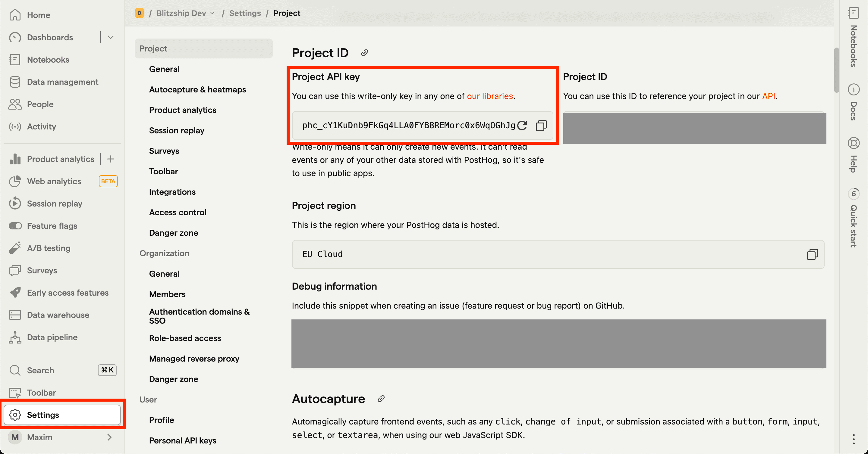Regenerate the project API key
Viewport: 868px width, 454px height.
coord(522,126)
